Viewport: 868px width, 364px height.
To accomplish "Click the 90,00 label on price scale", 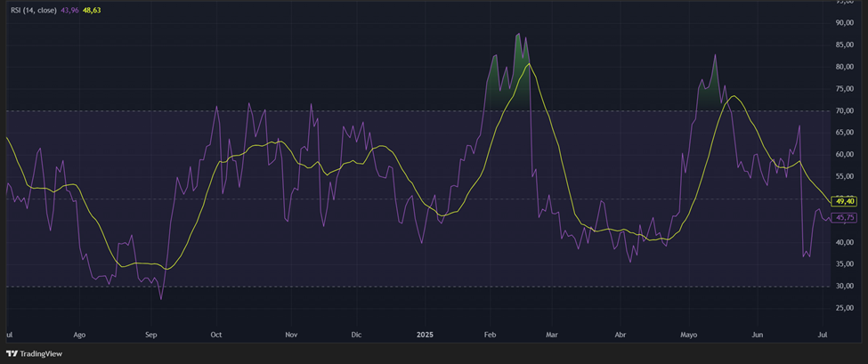I will click(x=843, y=22).
